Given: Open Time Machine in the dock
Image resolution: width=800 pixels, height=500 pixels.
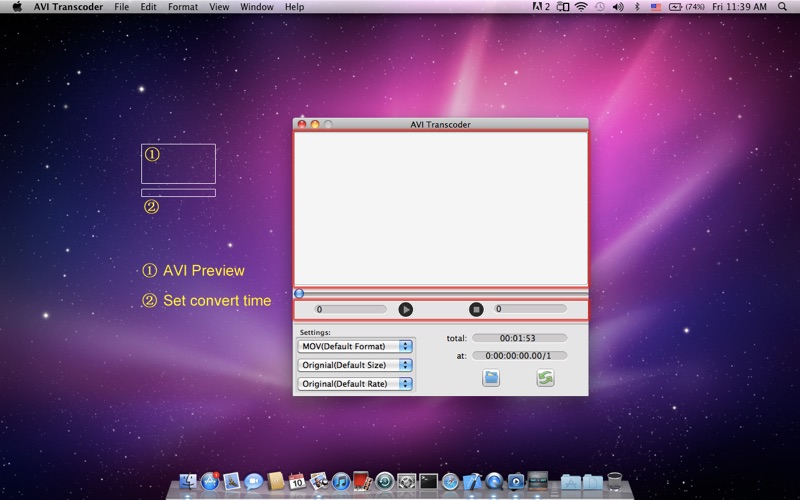Looking at the screenshot, I should click(385, 481).
